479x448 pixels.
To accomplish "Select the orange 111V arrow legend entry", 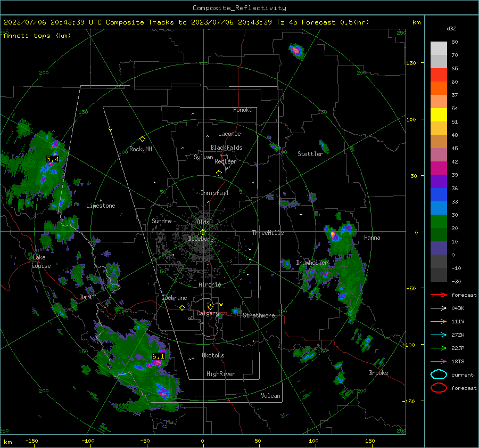I will pos(439,321).
